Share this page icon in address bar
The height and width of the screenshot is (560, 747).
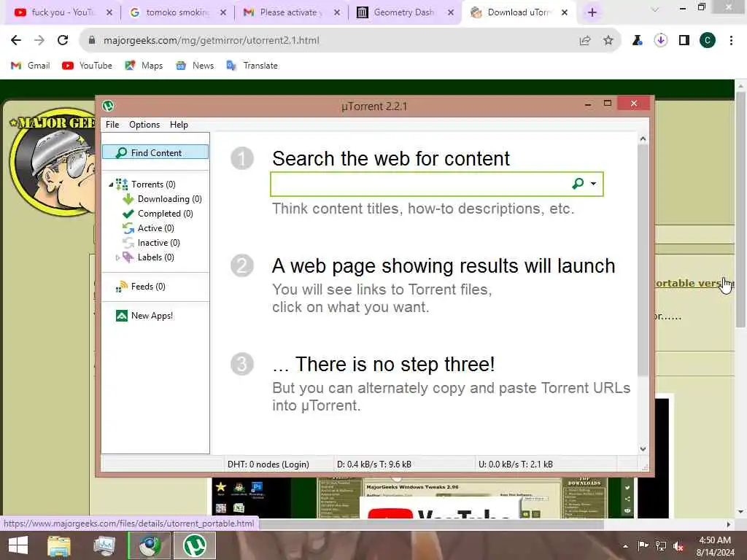click(585, 41)
